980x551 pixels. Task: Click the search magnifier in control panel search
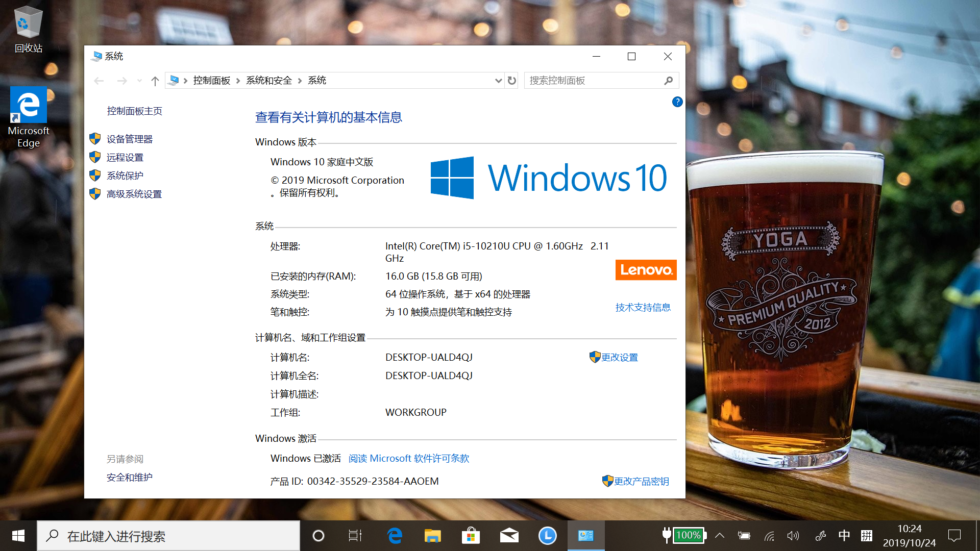pos(669,81)
